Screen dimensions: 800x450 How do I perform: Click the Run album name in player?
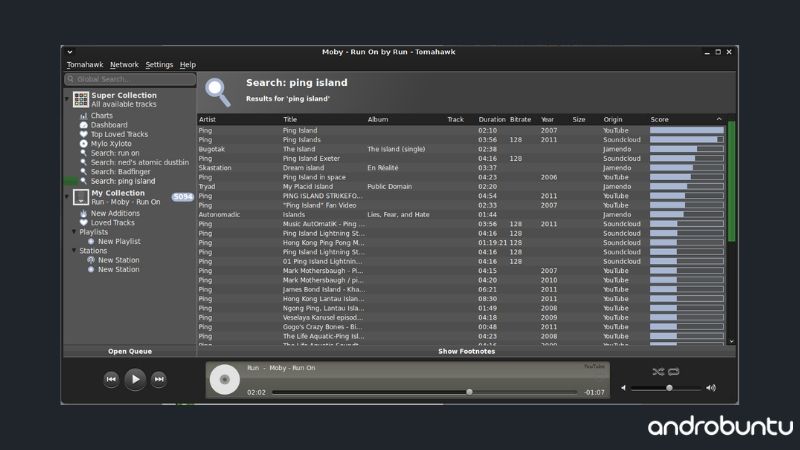click(253, 368)
